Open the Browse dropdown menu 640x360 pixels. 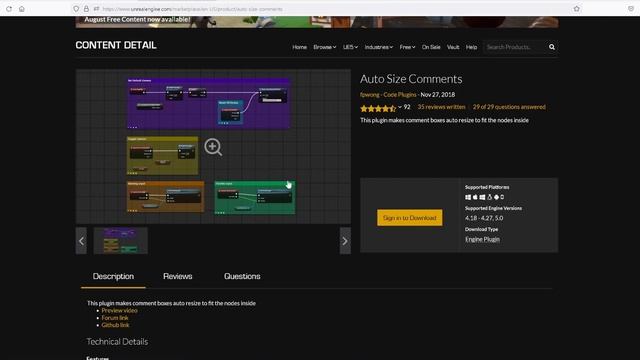point(324,47)
